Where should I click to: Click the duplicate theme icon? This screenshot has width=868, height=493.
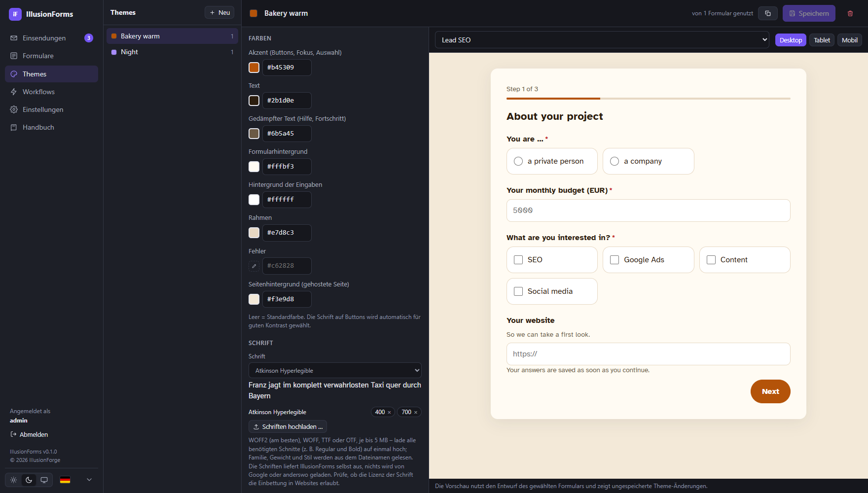[x=768, y=13]
